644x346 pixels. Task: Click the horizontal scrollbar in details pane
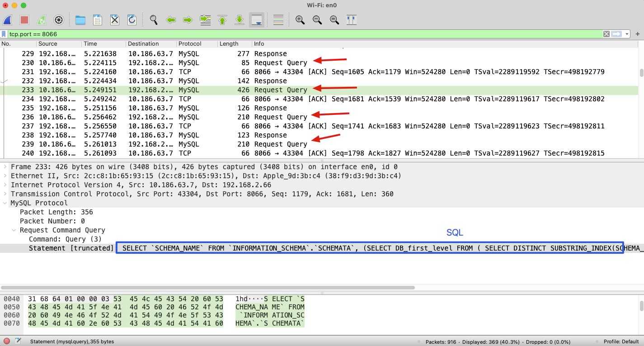[208, 288]
